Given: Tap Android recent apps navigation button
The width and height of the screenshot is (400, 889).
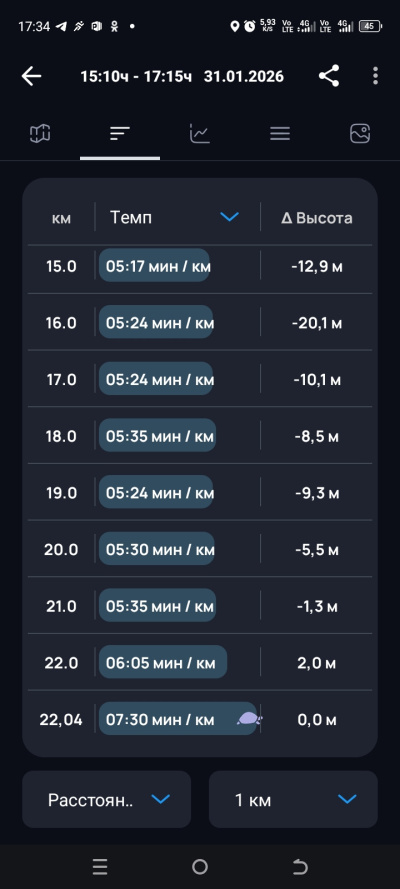Looking at the screenshot, I should pyautogui.click(x=100, y=866).
